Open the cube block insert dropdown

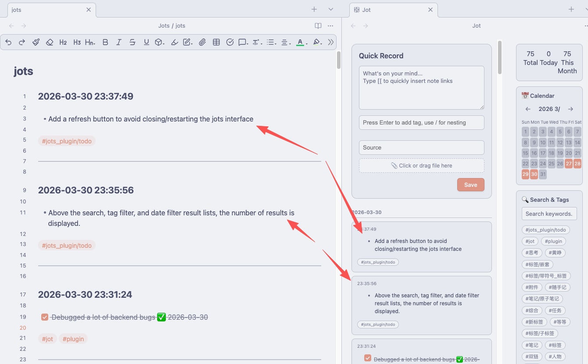160,42
